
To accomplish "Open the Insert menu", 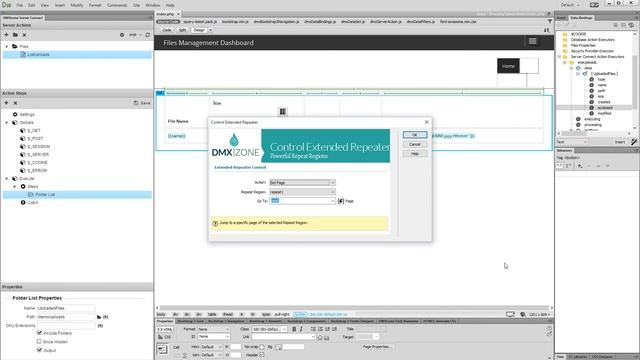I will (x=60, y=5).
